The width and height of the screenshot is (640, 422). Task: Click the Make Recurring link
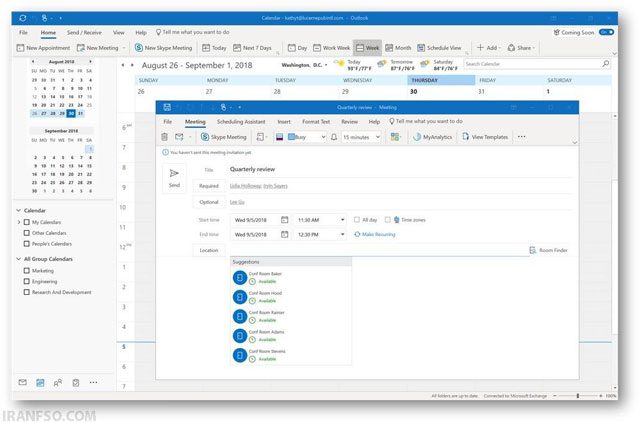coord(375,234)
